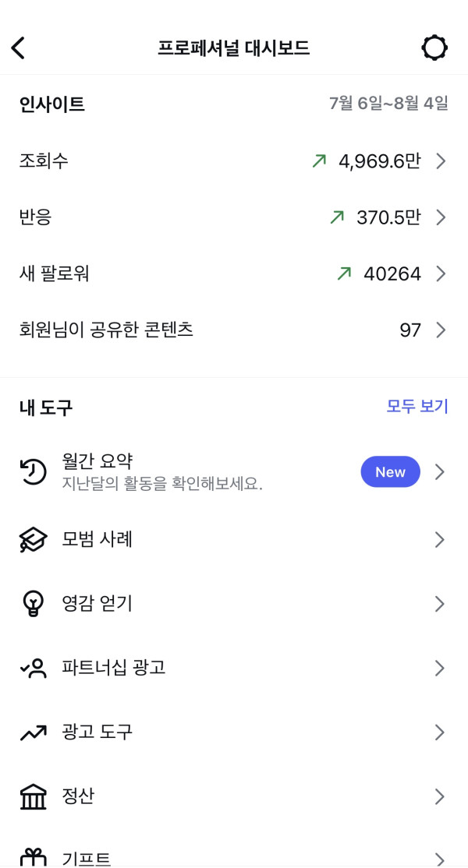Tap the bank icon for 정산
Viewport: 468px width, 868px height.
pyautogui.click(x=33, y=796)
